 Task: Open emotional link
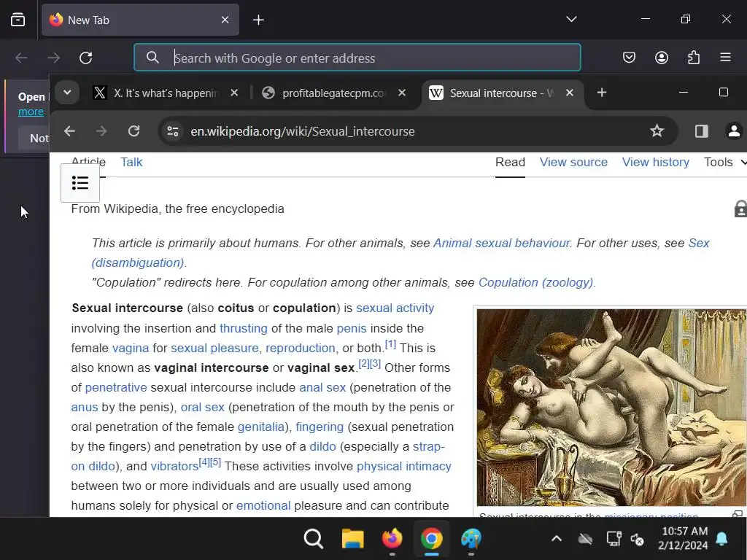pyautogui.click(x=263, y=505)
